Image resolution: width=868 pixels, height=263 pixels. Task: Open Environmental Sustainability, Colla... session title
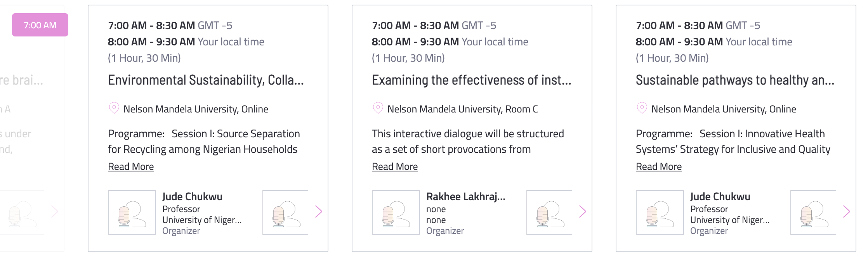pos(206,80)
